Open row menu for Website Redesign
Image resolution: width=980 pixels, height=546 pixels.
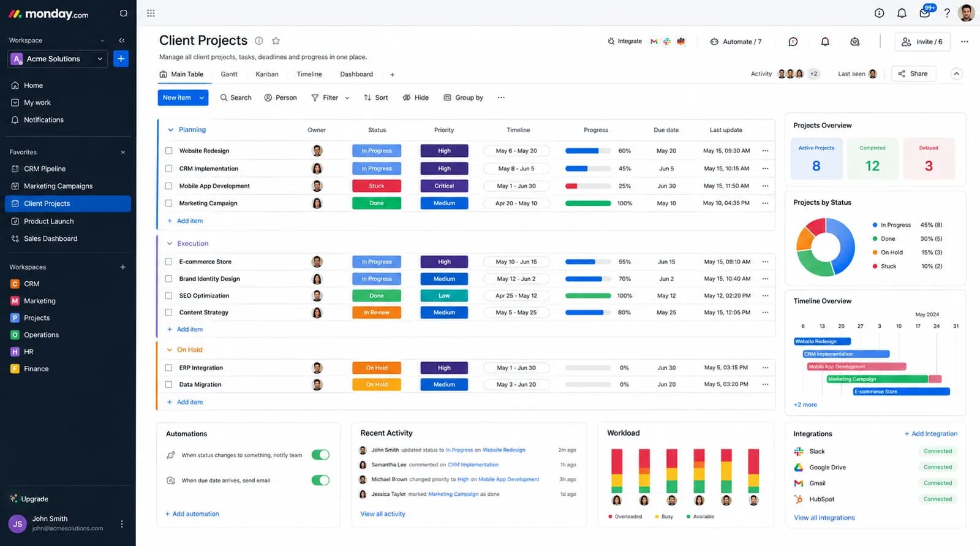[765, 151]
